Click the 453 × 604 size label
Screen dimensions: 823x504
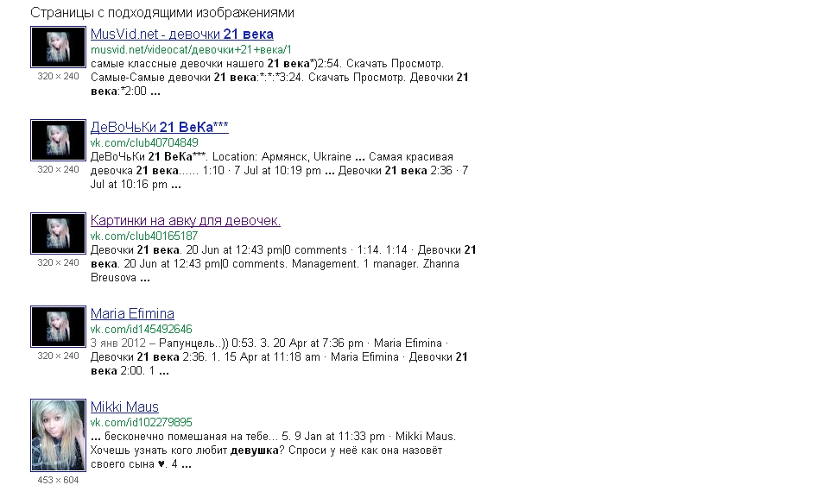click(x=58, y=480)
